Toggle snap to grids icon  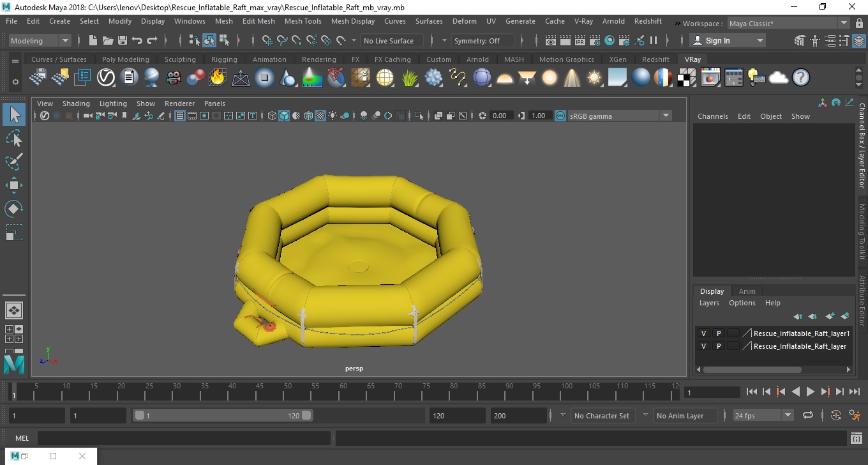(267, 40)
